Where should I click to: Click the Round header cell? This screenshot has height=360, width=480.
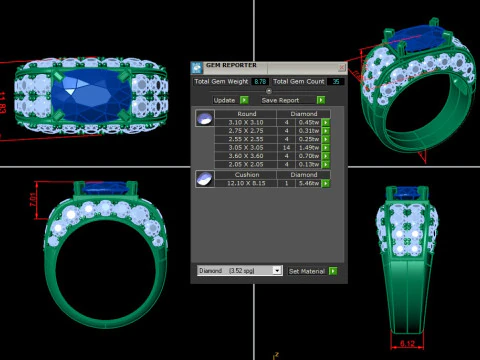point(246,114)
